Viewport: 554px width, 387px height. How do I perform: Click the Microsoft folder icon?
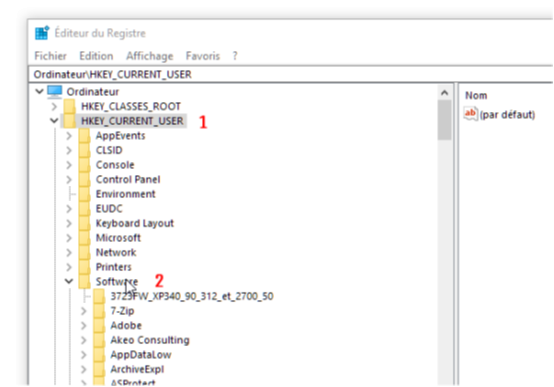(x=84, y=238)
